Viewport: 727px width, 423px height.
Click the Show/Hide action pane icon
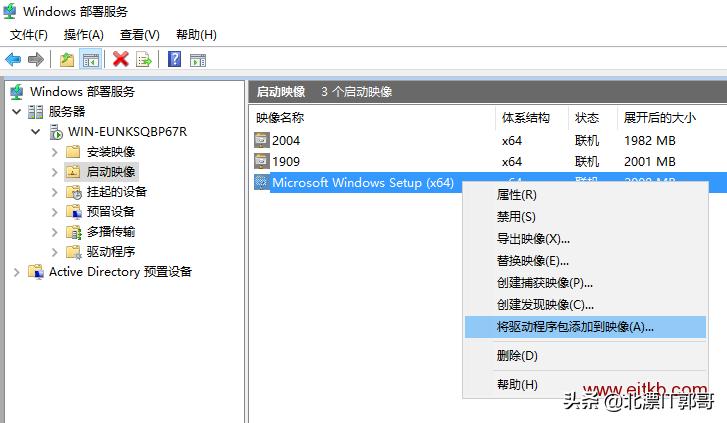[198, 60]
